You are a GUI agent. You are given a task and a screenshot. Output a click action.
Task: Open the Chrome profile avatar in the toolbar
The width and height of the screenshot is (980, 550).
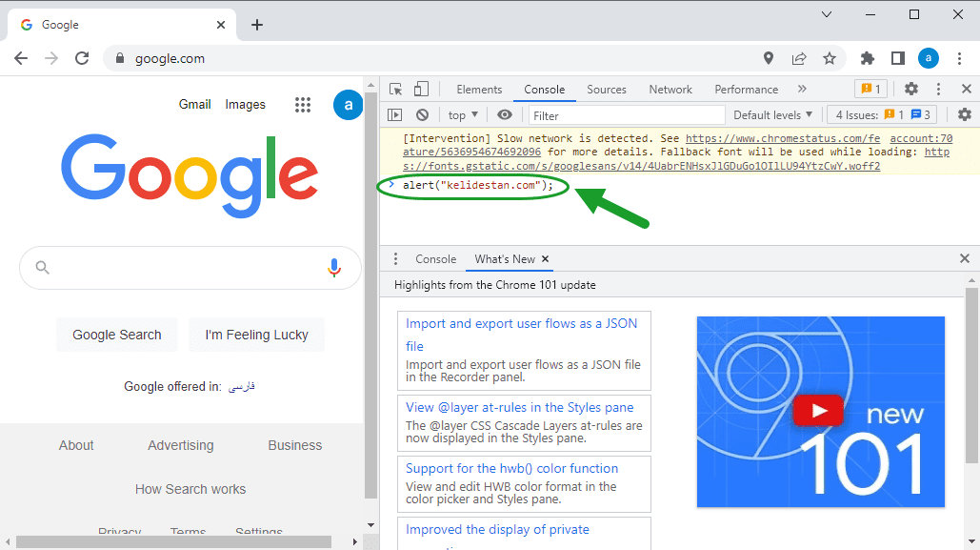(929, 58)
